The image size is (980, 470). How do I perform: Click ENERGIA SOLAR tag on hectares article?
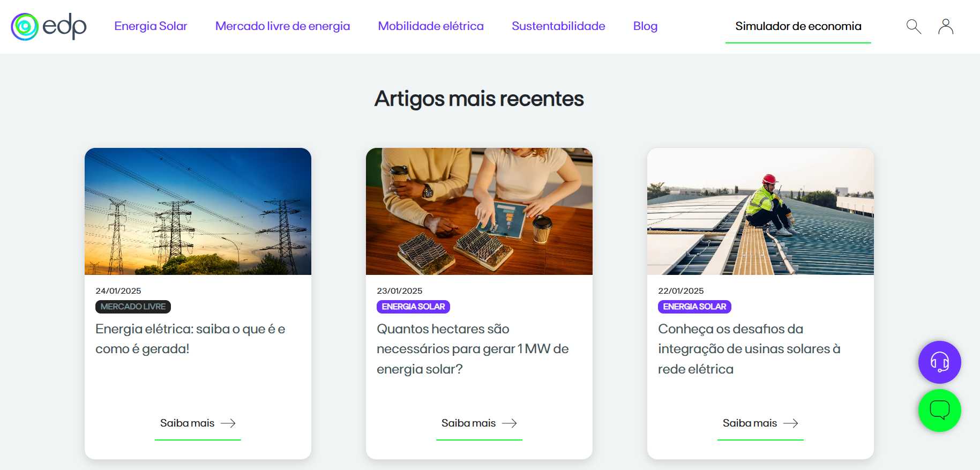pyautogui.click(x=413, y=307)
